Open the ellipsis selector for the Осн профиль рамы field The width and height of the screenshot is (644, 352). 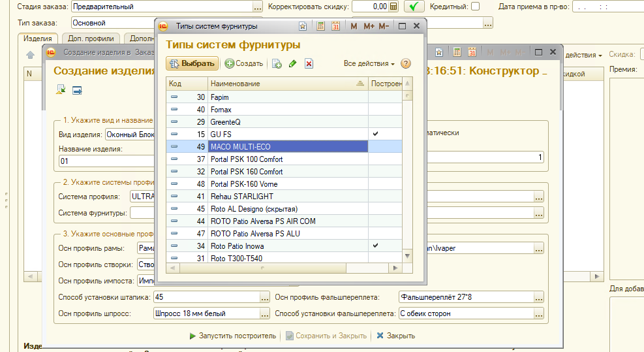tap(539, 248)
